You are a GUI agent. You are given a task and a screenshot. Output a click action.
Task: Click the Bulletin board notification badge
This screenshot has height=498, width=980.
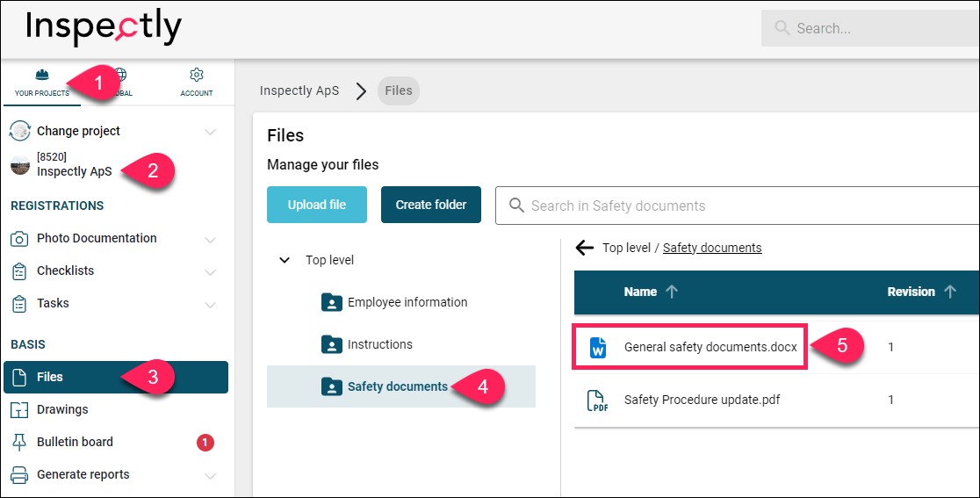tap(205, 443)
